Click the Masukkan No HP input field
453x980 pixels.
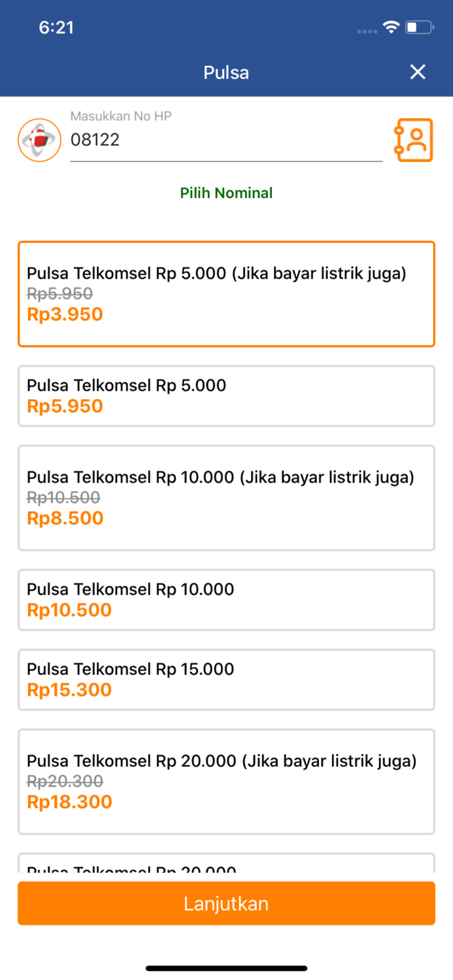click(x=226, y=140)
